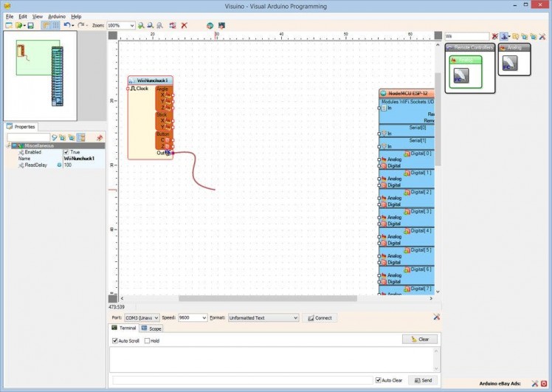Image resolution: width=552 pixels, height=392 pixels.
Task: Click the zoom in magnifier icon
Action: pyautogui.click(x=141, y=25)
